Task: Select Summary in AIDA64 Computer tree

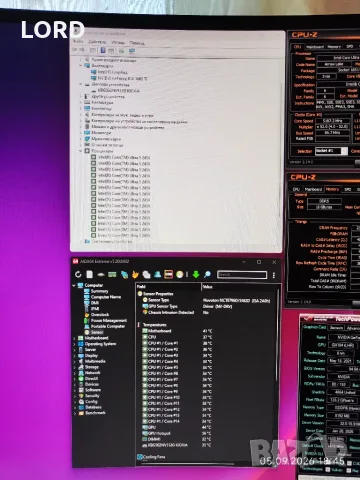Action: [99, 291]
